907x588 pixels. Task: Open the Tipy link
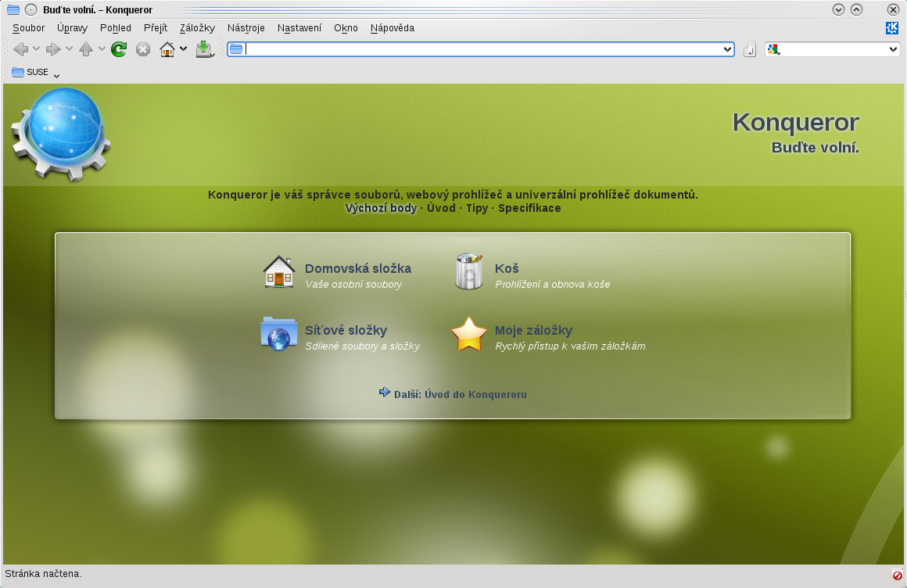coord(477,208)
